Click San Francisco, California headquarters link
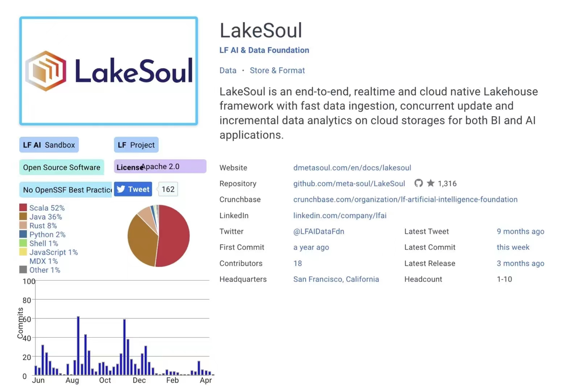This screenshot has height=392, width=565. click(x=336, y=279)
